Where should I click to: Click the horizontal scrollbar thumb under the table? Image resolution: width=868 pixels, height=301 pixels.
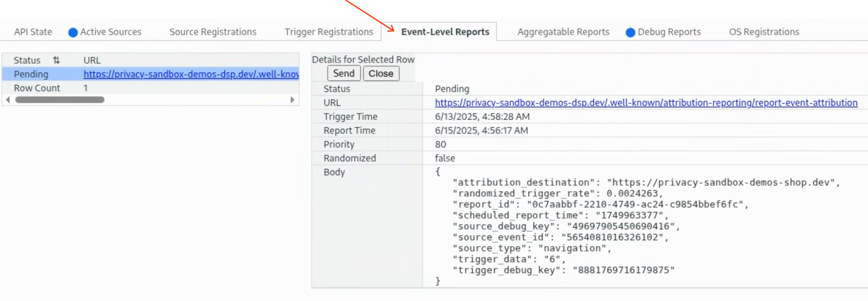[60, 100]
